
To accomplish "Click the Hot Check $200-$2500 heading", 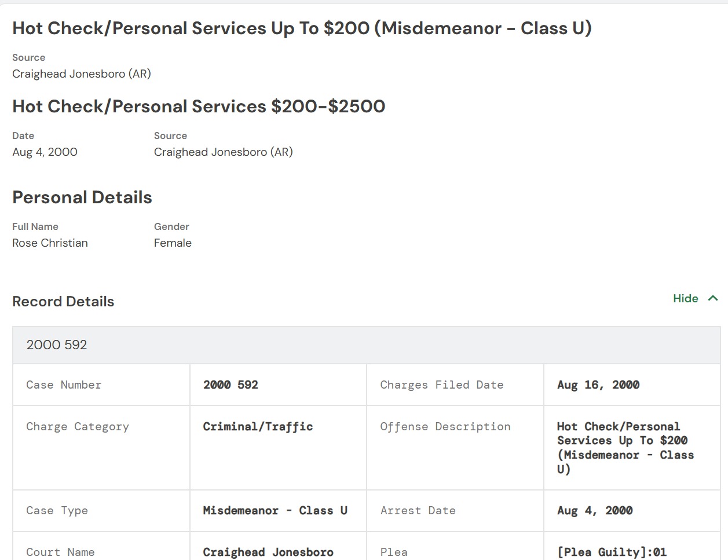I will coord(199,107).
